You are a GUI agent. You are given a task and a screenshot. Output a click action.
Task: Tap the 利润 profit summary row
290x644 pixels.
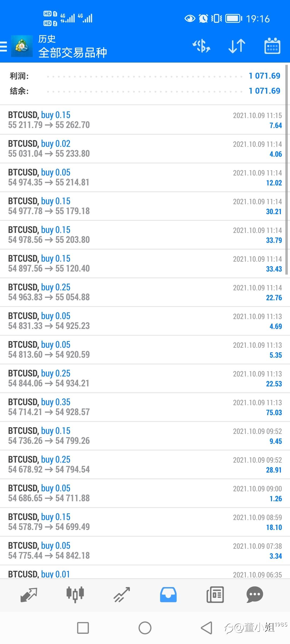tap(145, 76)
